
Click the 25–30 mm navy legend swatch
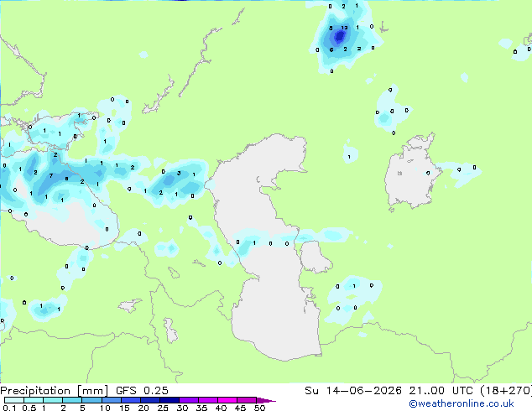point(169,400)
